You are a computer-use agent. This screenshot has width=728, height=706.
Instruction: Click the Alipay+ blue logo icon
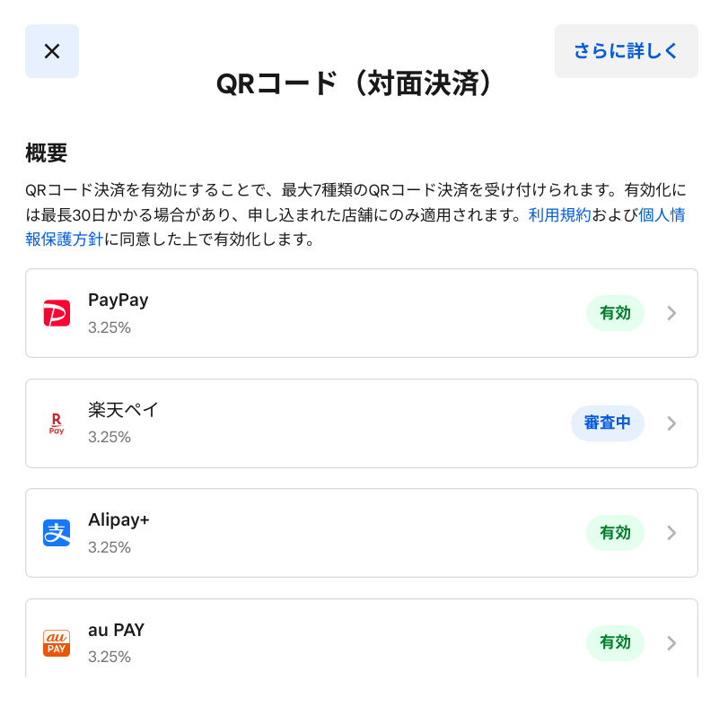57,533
